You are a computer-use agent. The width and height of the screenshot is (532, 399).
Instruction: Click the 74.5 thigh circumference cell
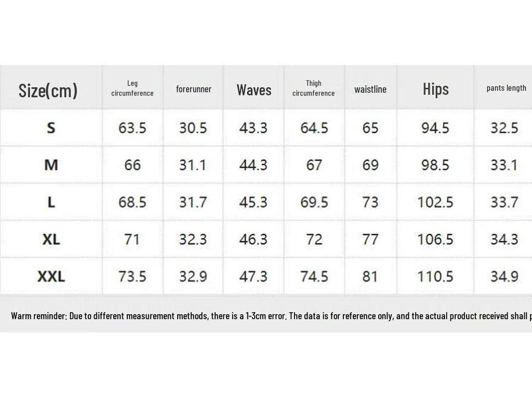coord(314,276)
